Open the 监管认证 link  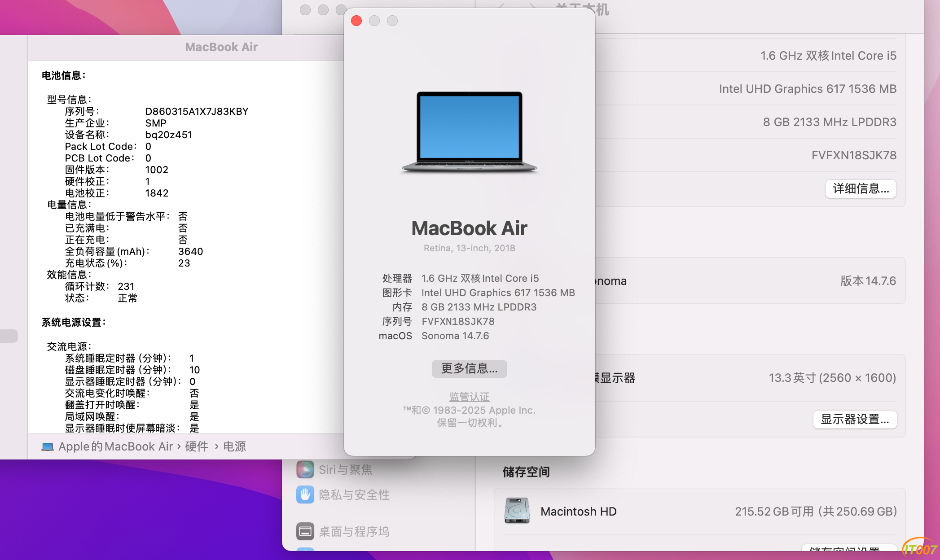[470, 397]
